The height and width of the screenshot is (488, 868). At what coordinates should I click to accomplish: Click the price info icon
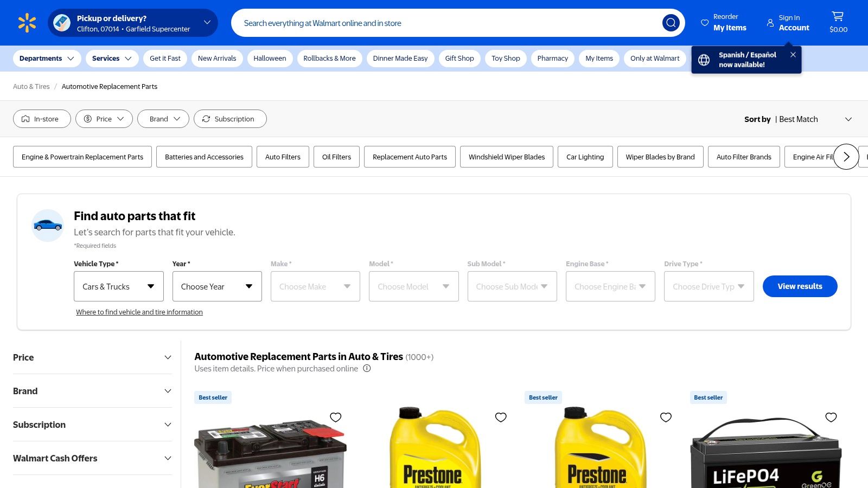point(367,369)
